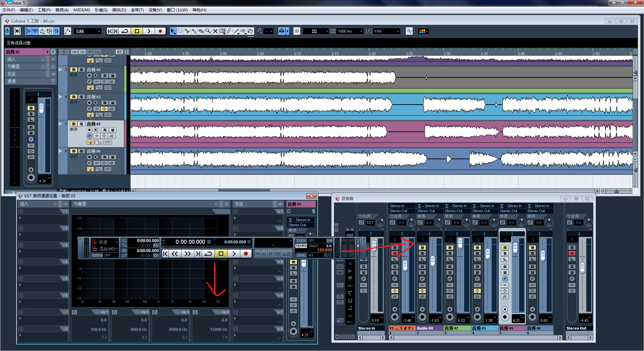This screenshot has width=644, height=351.
Task: Toggle the Info Line display icon
Action: click(x=35, y=31)
